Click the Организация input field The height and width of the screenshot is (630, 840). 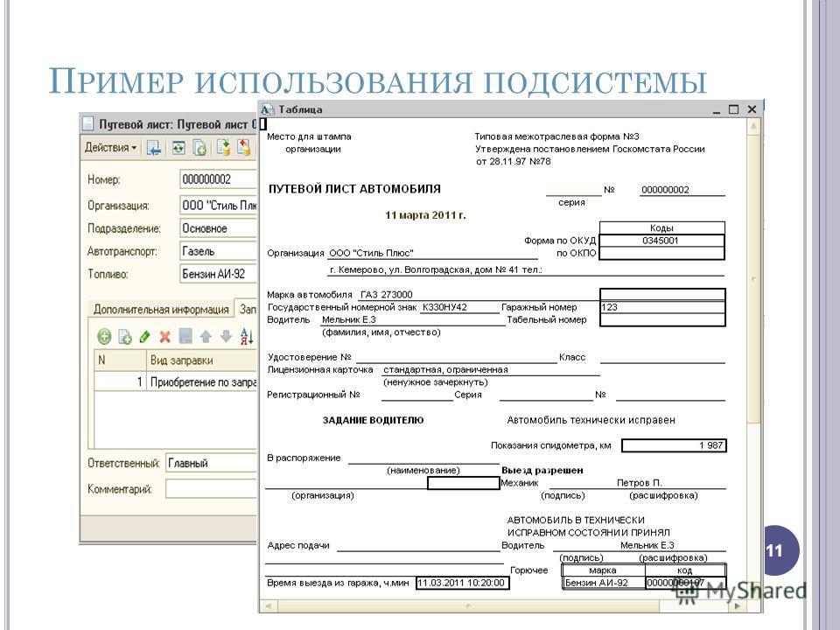pos(219,205)
